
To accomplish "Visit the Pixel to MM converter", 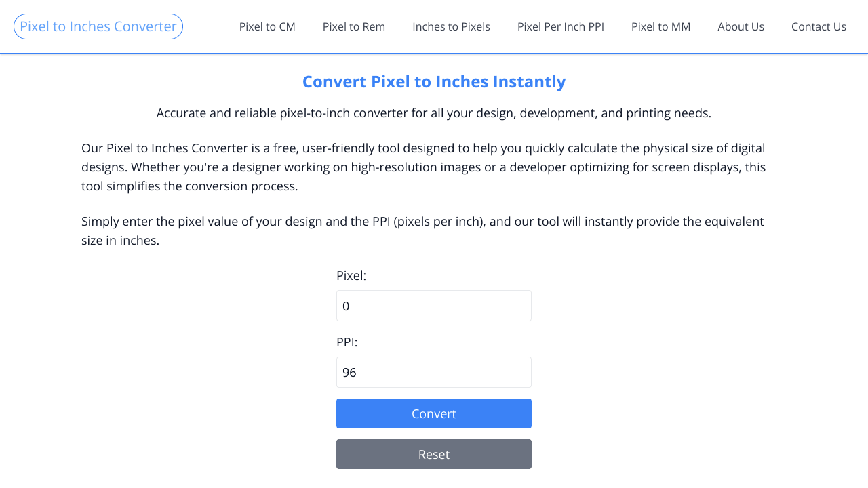I will click(661, 26).
